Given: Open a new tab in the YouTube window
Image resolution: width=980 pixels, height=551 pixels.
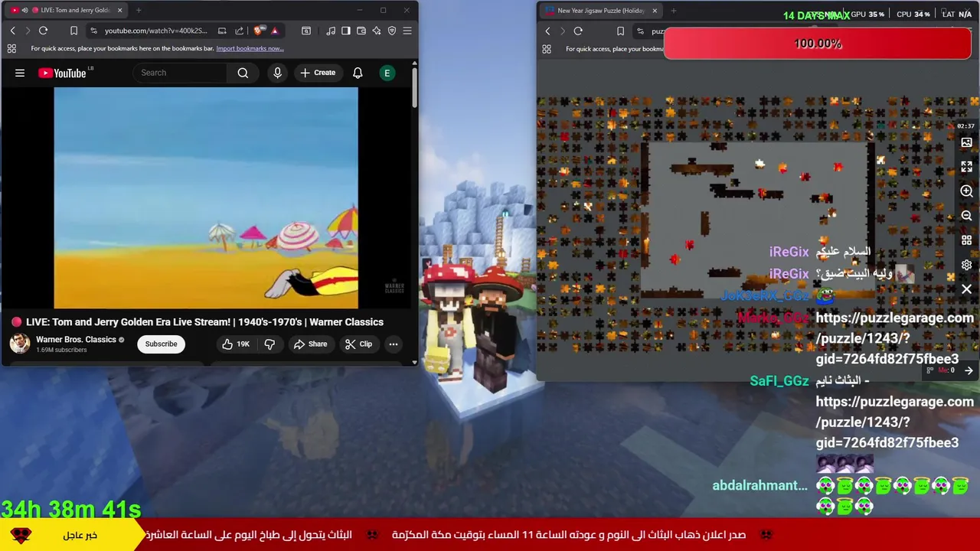Looking at the screenshot, I should (x=139, y=10).
